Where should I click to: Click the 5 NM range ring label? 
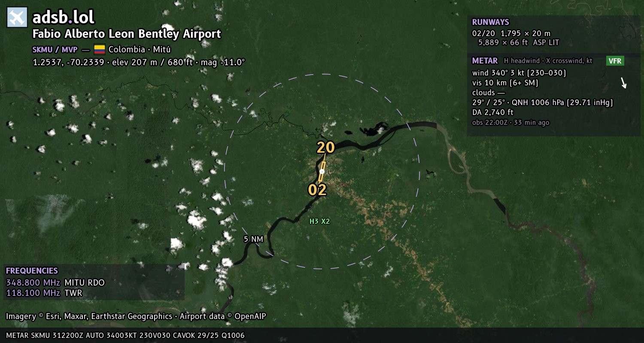tap(253, 239)
